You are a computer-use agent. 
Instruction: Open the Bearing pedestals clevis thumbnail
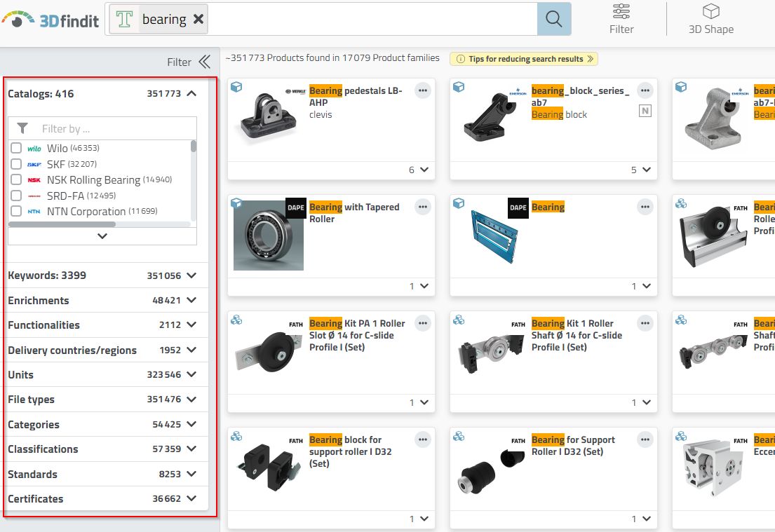(269, 118)
